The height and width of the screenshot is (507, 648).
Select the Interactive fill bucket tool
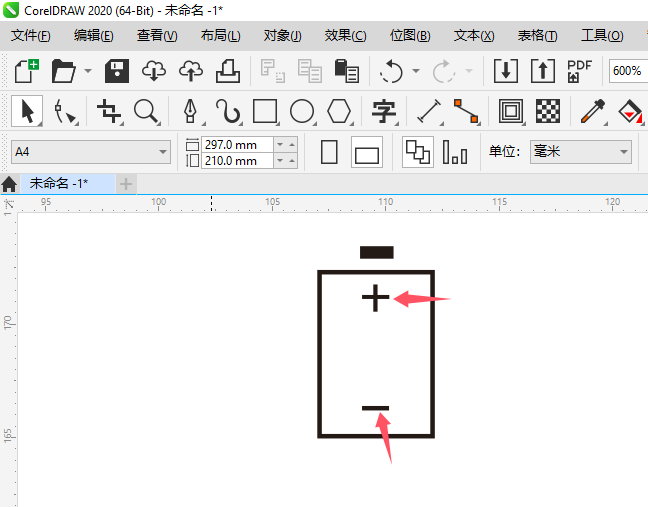point(630,111)
